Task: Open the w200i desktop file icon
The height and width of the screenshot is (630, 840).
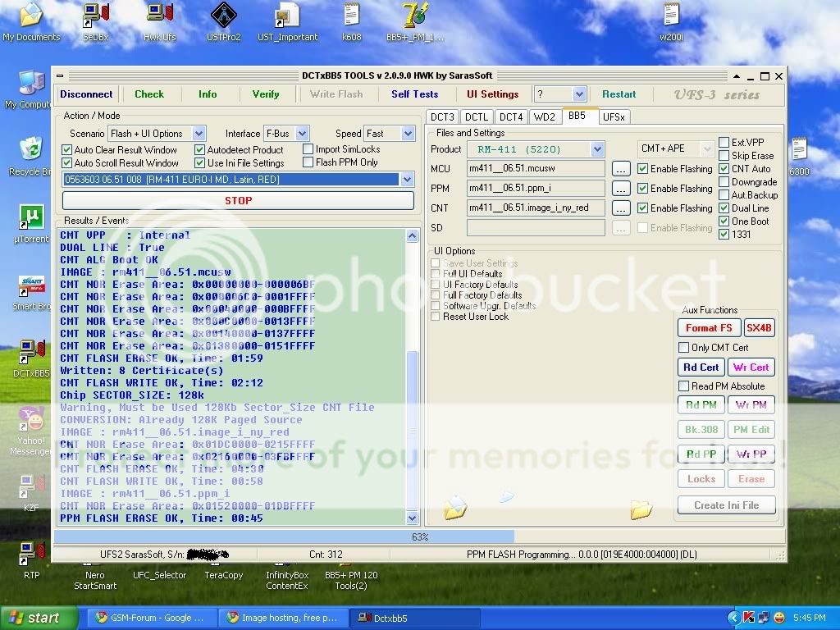Action: click(671, 22)
